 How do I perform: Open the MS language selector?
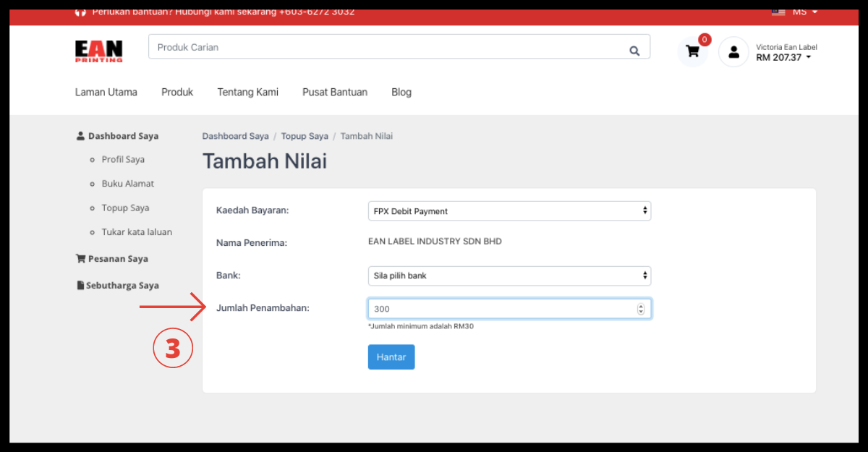tap(804, 12)
